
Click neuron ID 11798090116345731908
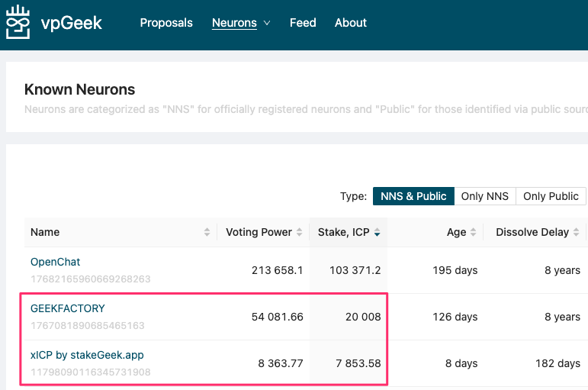point(91,372)
